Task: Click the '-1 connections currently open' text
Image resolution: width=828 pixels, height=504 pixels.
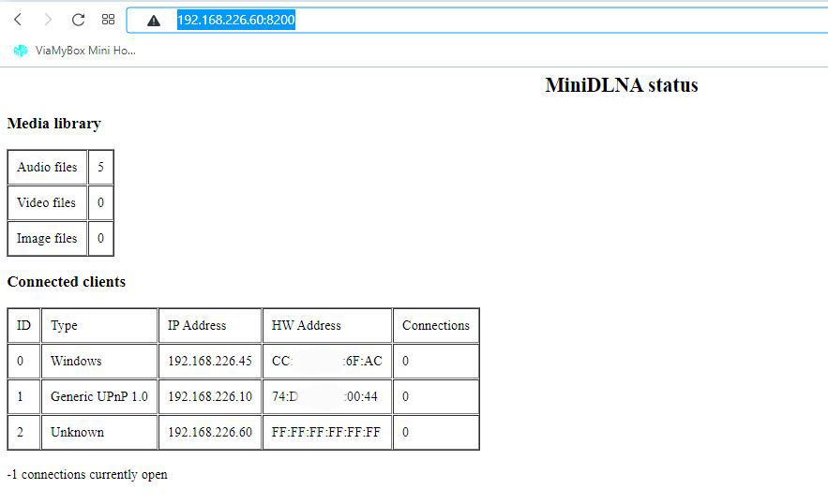Action: coord(87,474)
